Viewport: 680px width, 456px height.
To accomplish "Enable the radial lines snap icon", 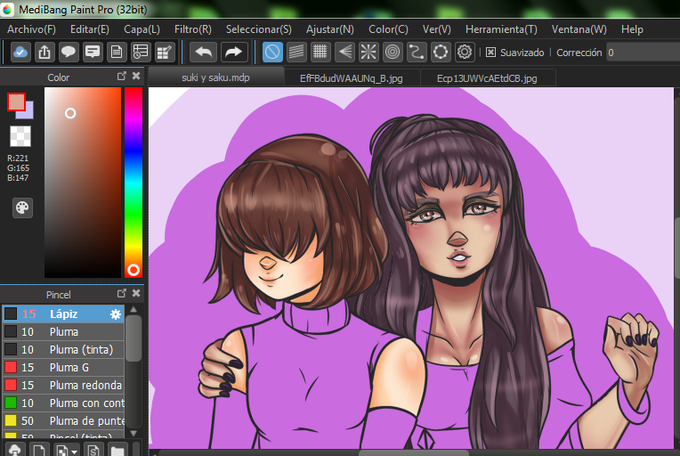I will [x=368, y=52].
